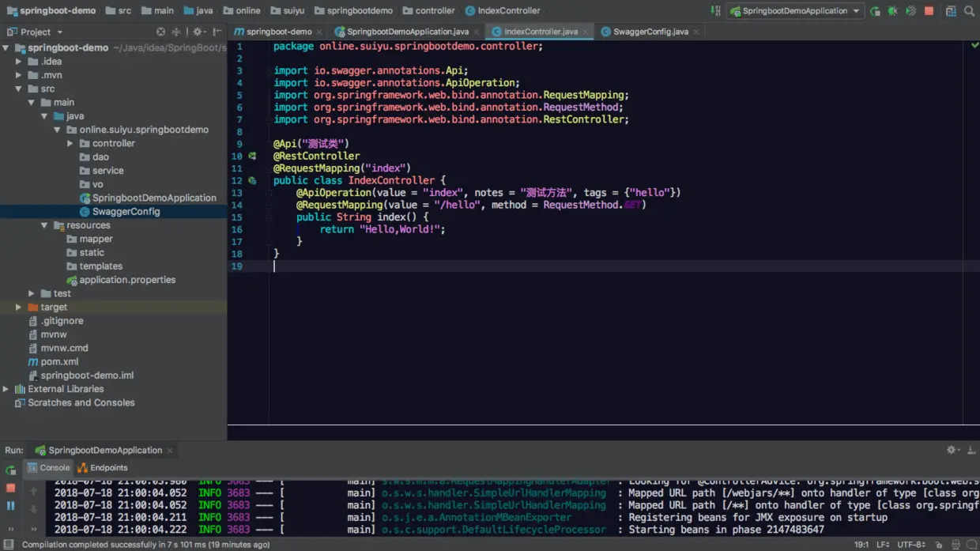980x551 pixels.
Task: Toggle file read-only lock icon in status bar
Action: (x=939, y=545)
